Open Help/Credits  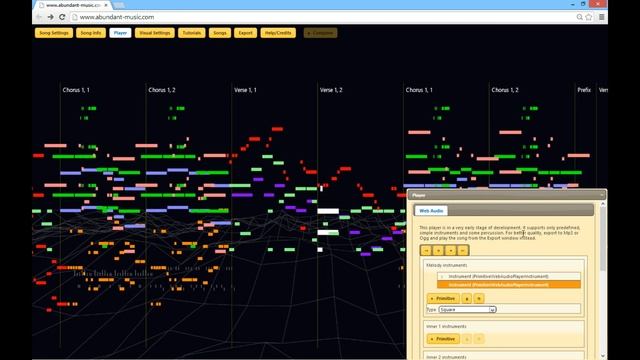[x=278, y=33]
